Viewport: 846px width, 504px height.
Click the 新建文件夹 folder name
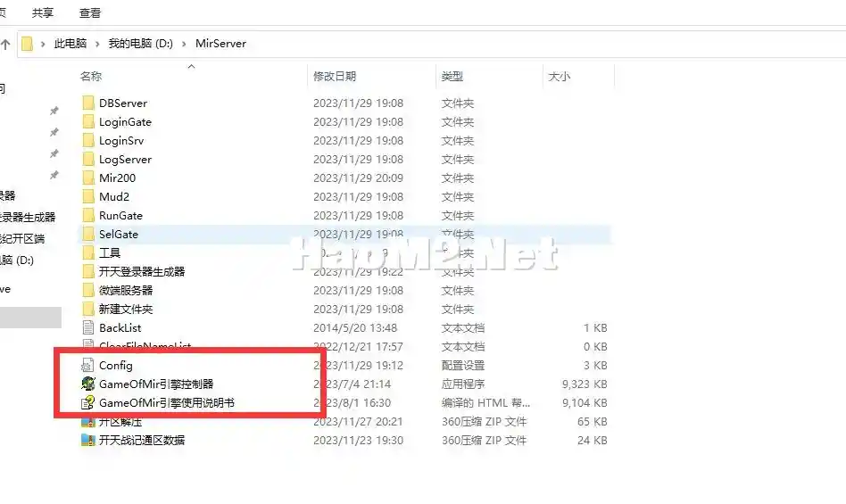tap(126, 310)
